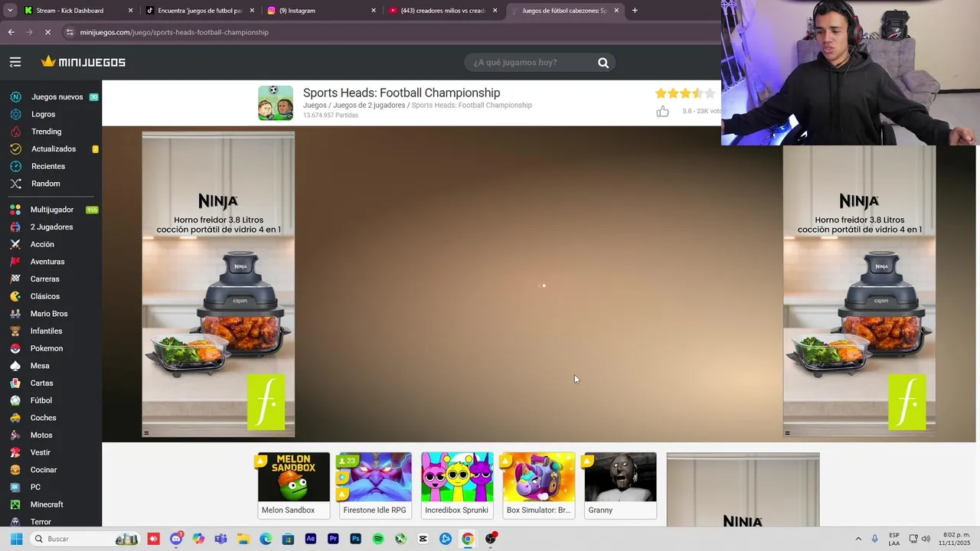Open Premiere Pro from the taskbar

[333, 539]
